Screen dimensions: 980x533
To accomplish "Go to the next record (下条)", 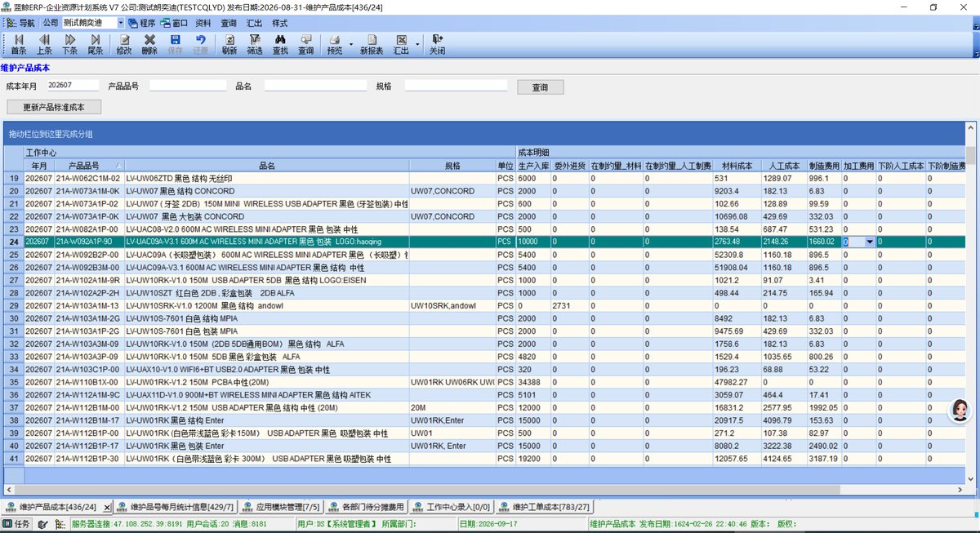I will pyautogui.click(x=69, y=44).
